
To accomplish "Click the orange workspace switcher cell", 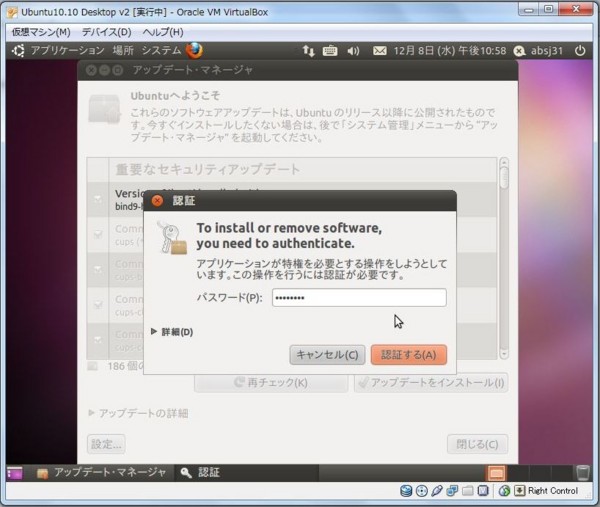I will 496,473.
